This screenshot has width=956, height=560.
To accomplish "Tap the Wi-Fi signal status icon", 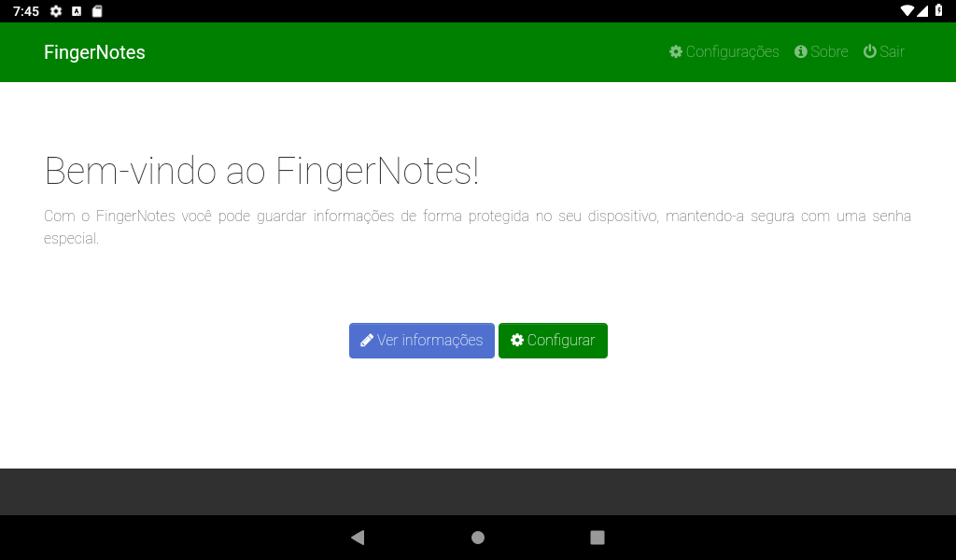I will 907,10.
